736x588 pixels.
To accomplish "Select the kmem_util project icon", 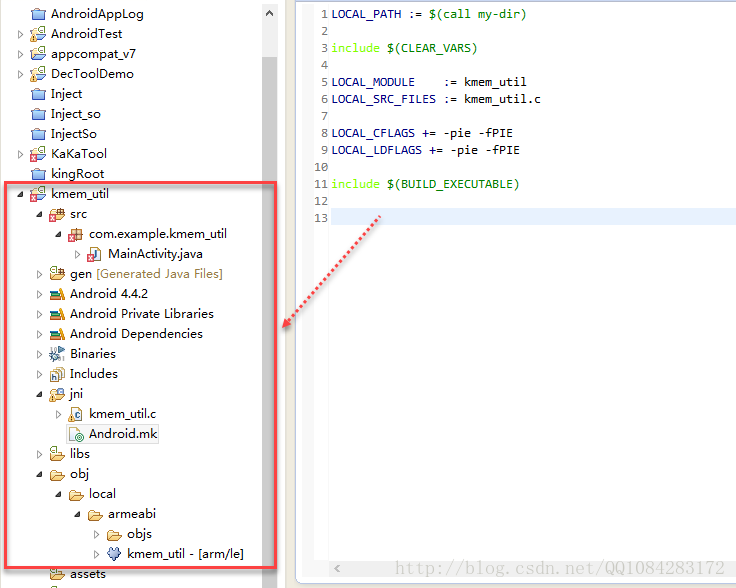I will 38,194.
